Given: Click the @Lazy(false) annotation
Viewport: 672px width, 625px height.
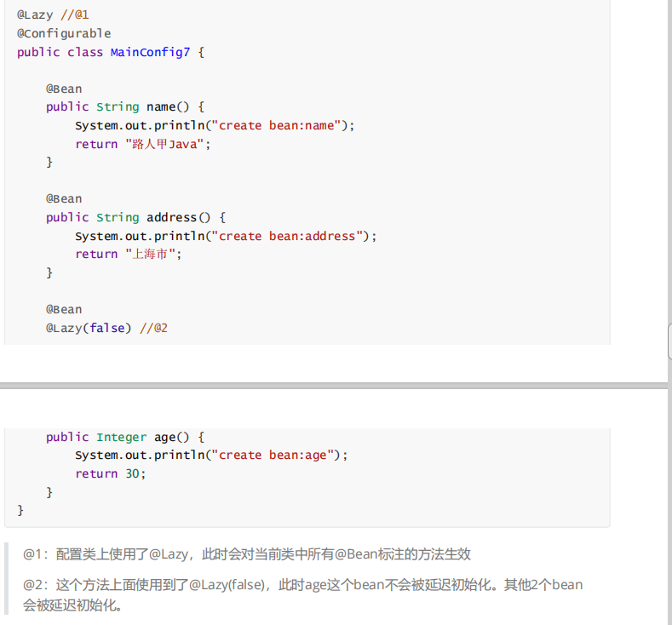Looking at the screenshot, I should point(89,327).
